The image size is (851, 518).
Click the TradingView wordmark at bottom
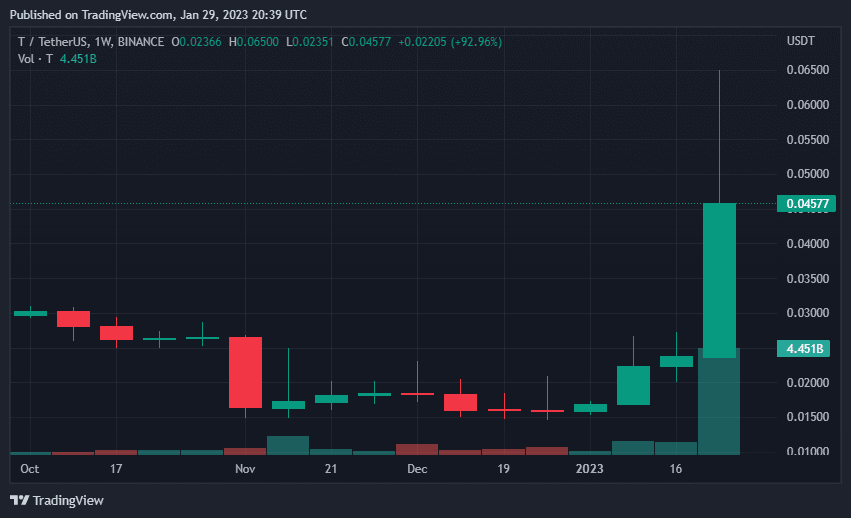(x=68, y=501)
